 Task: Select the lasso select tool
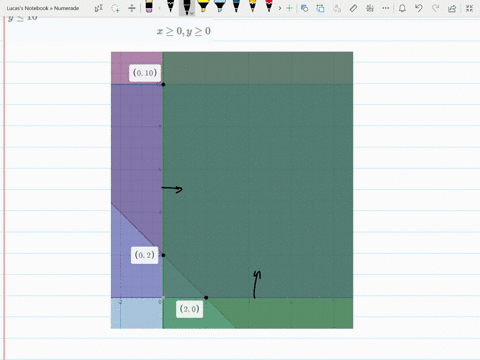(115, 8)
